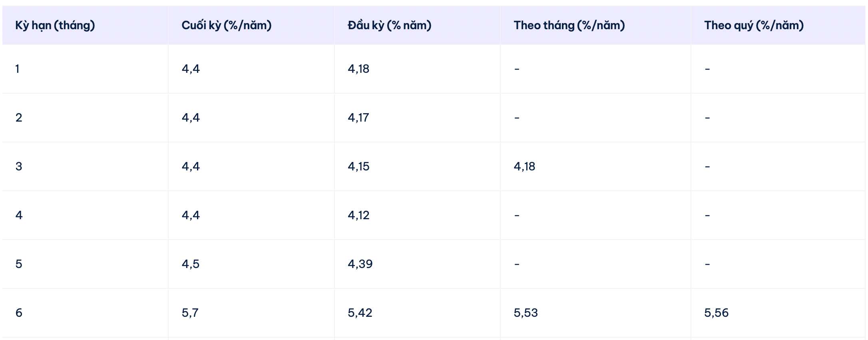Click the 4,17 rate in the 2-month row
The width and height of the screenshot is (868, 340).
coord(358,118)
